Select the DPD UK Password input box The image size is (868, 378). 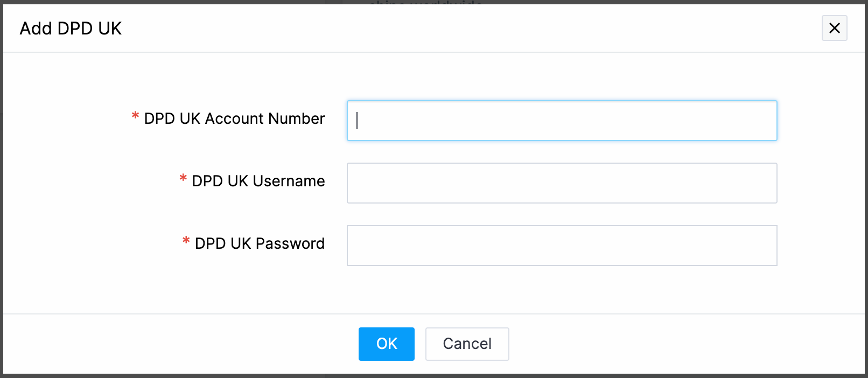[x=562, y=246]
